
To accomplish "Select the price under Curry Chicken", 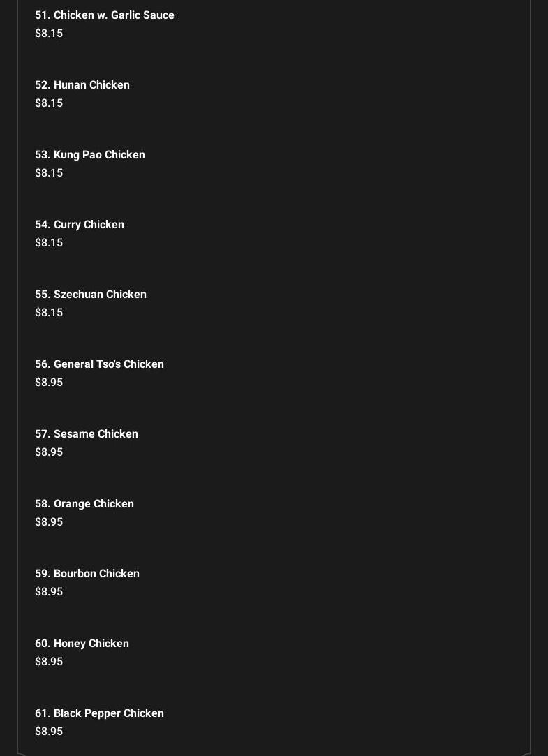I will (x=49, y=243).
